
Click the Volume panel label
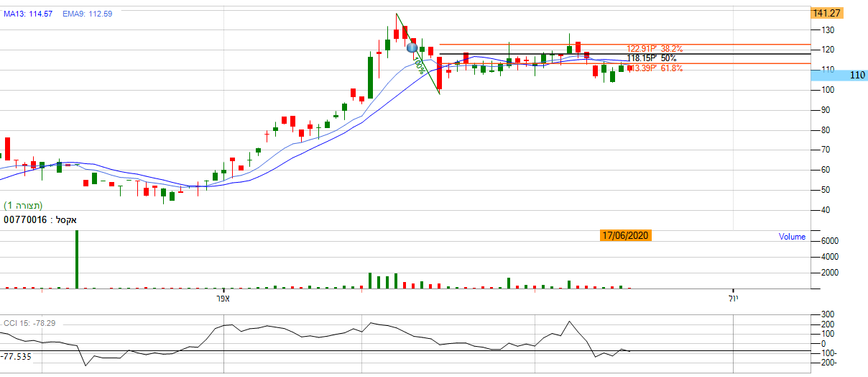coord(791,236)
